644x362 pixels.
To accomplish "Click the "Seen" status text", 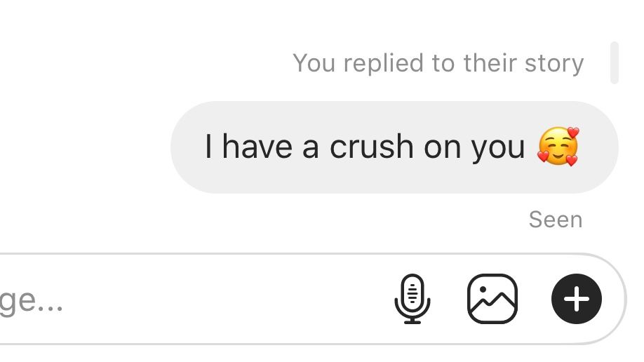I will point(556,220).
